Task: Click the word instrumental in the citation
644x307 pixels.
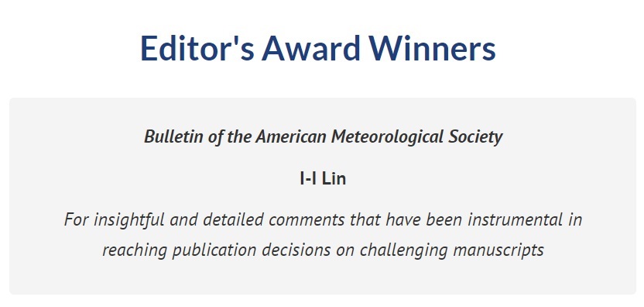Action: (515, 219)
